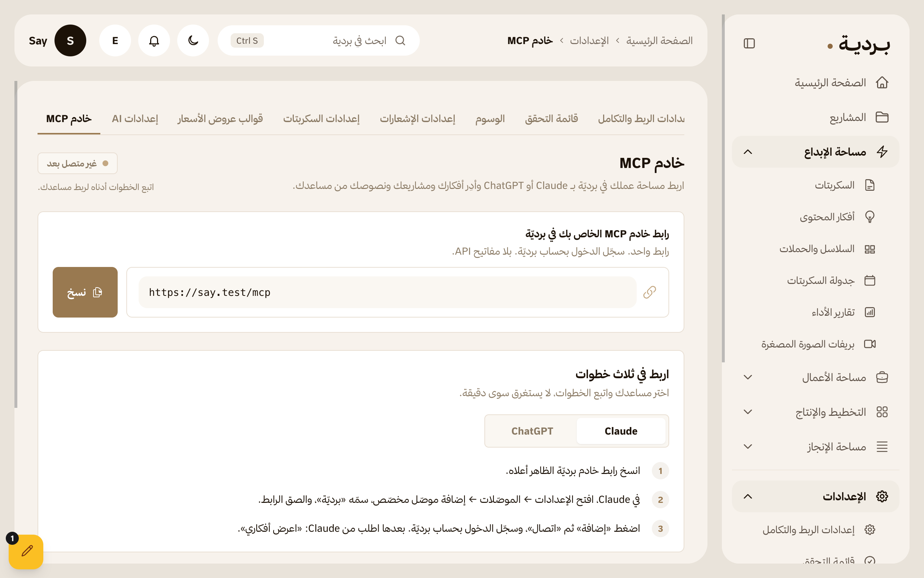Open notifications bell icon
924x578 pixels.
(x=154, y=40)
